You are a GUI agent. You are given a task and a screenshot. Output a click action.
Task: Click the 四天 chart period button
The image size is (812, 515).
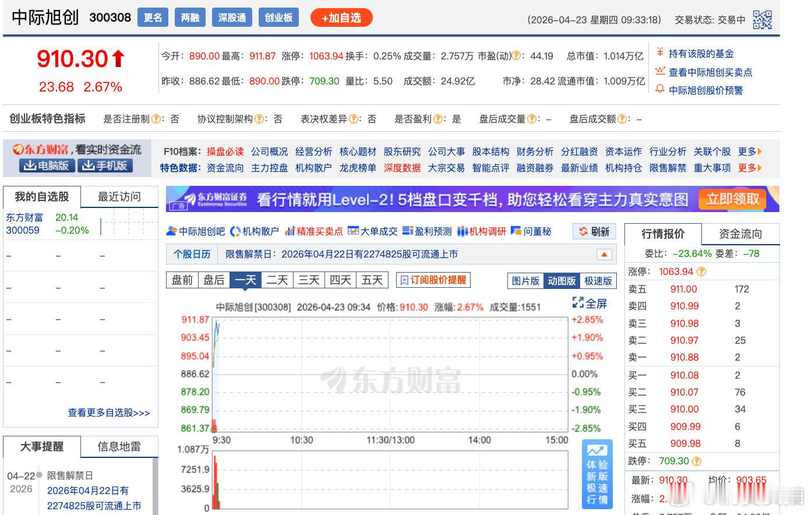341,280
